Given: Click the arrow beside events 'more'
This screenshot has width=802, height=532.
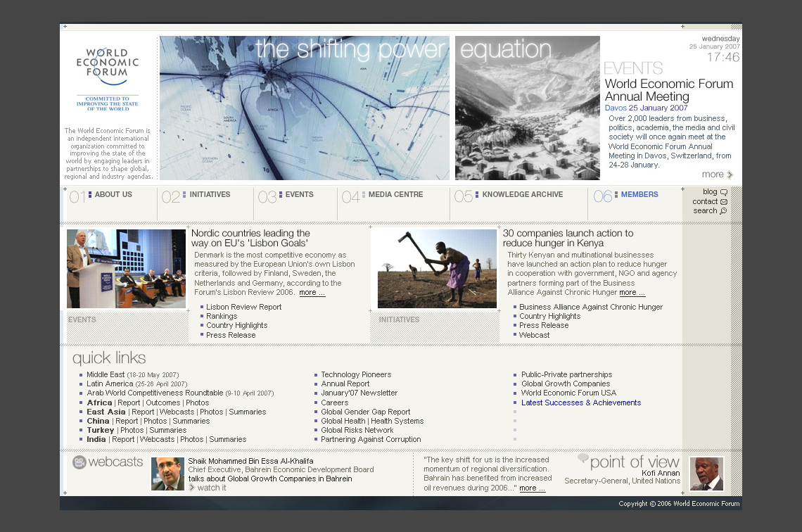Looking at the screenshot, I should (730, 175).
